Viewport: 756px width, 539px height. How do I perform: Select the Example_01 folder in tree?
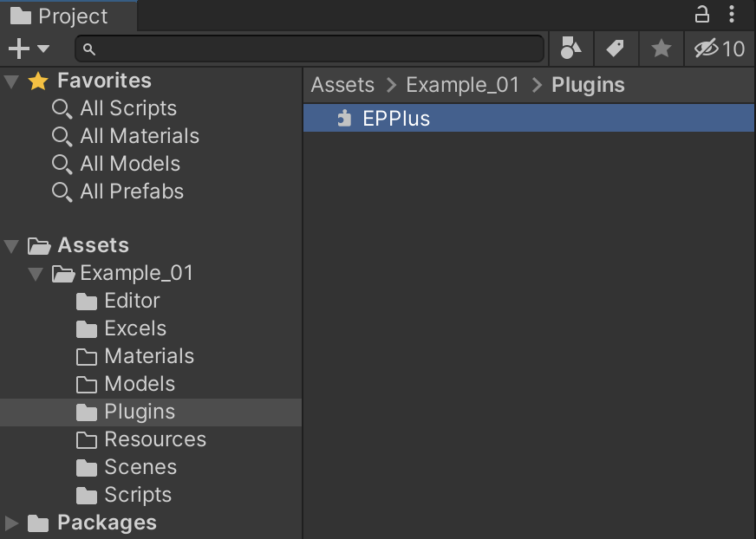(136, 273)
